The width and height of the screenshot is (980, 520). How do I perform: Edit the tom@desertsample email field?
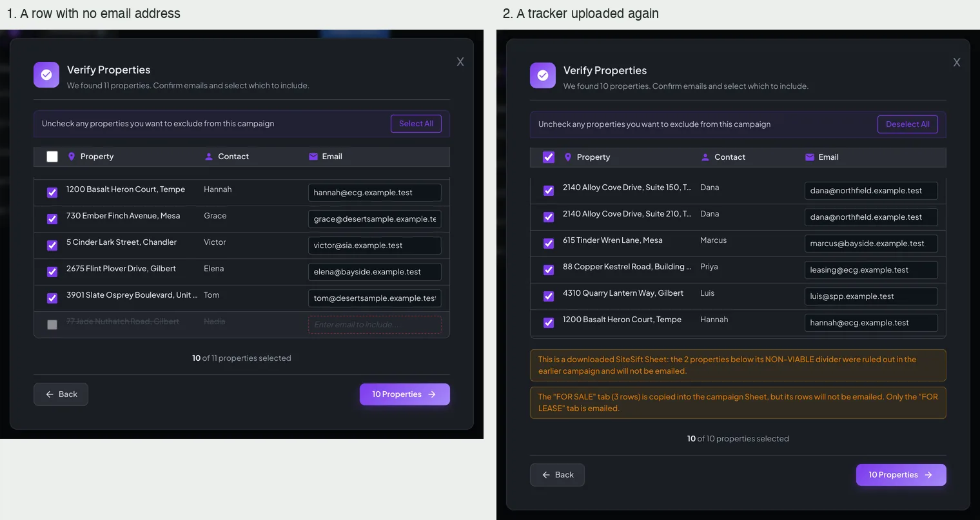click(x=375, y=298)
